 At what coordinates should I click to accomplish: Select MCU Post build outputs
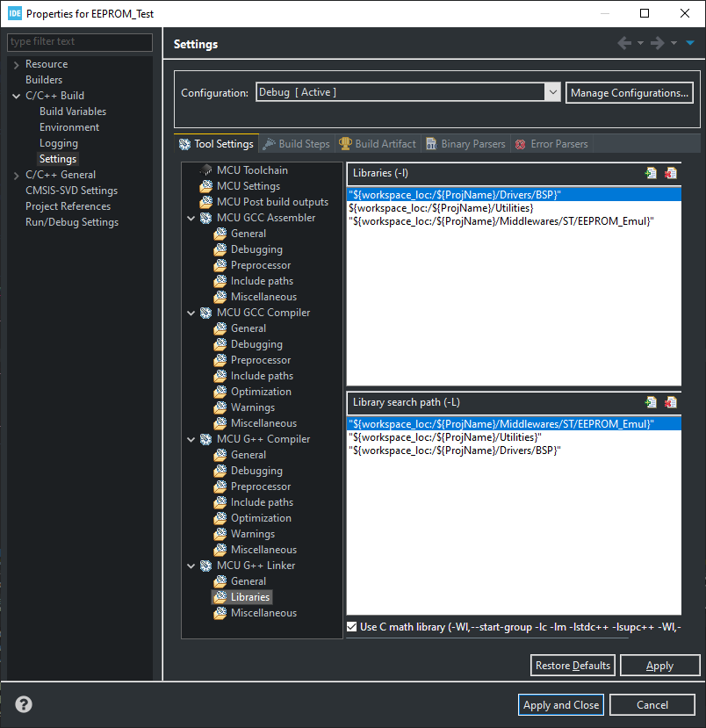coord(272,202)
